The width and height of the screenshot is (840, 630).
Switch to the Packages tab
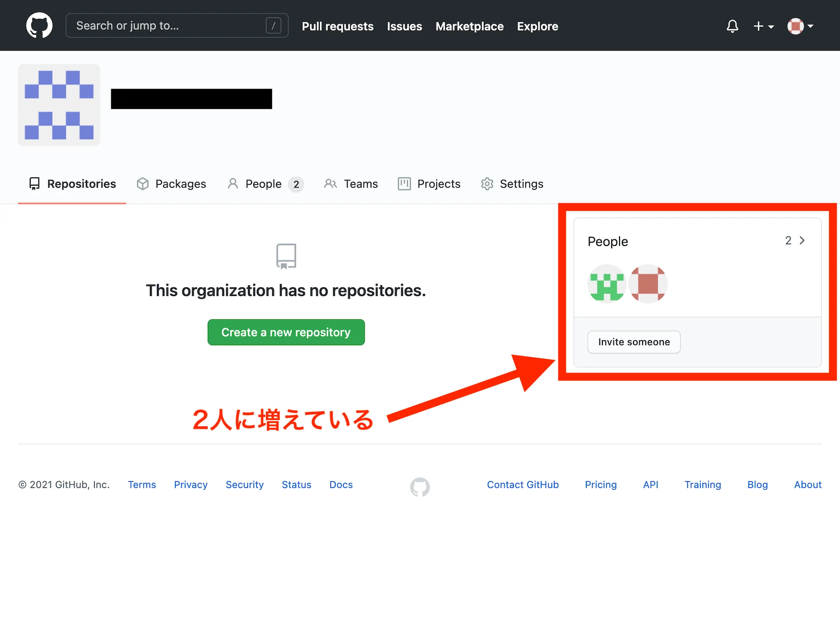point(171,184)
